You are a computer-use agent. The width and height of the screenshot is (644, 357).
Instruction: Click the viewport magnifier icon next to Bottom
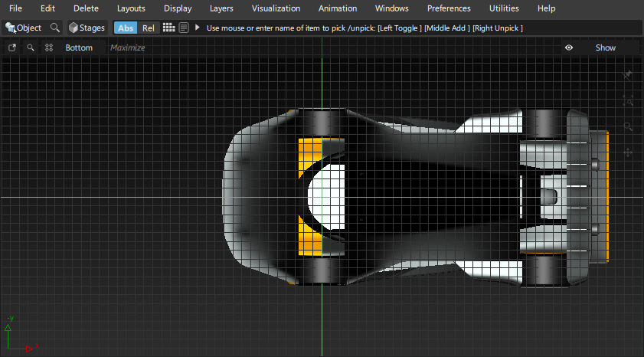click(31, 47)
